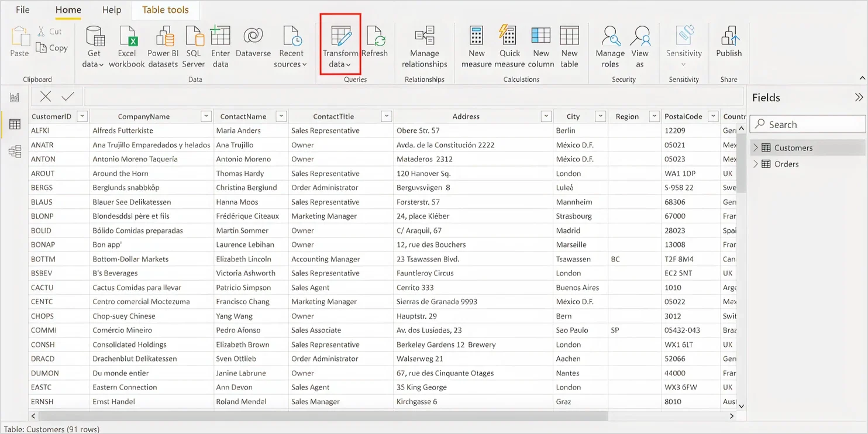Click the cell 'Elizabeth Lincoln'
The height and width of the screenshot is (434, 868).
243,259
